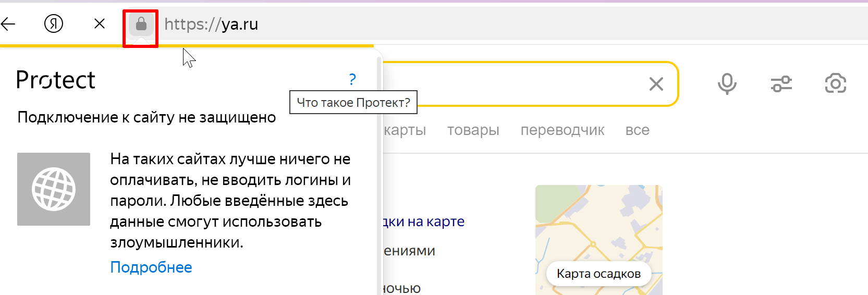868x295 pixels.
Task: Open the Yandex home button
Action: [54, 23]
